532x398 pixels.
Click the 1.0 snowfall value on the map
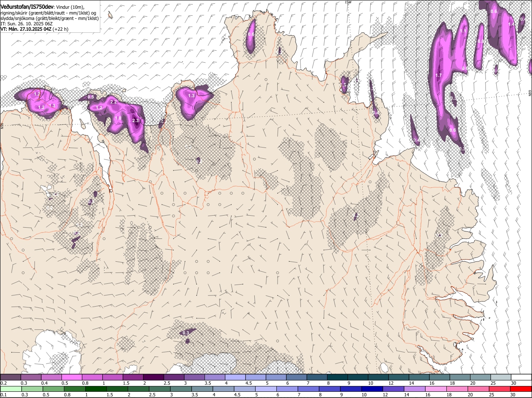tap(118, 118)
